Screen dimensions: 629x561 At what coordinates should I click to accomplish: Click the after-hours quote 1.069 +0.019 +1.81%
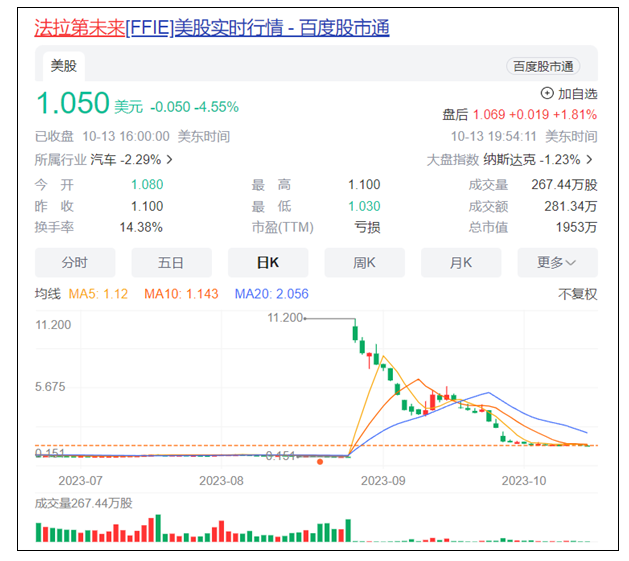tap(535, 115)
